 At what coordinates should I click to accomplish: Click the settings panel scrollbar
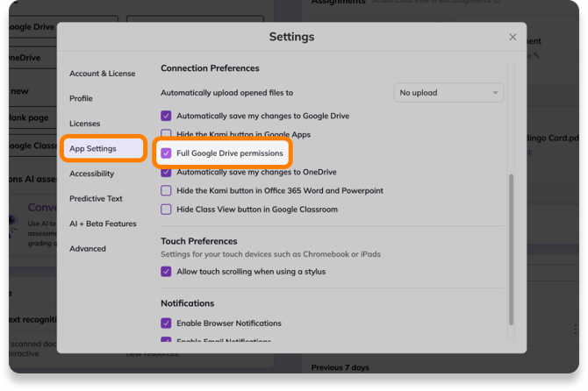(511, 250)
